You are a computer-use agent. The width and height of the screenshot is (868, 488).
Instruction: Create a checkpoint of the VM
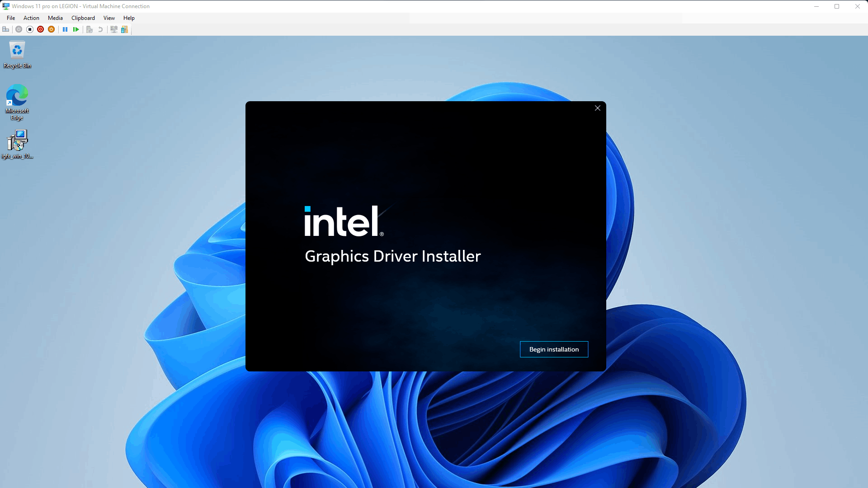point(90,29)
